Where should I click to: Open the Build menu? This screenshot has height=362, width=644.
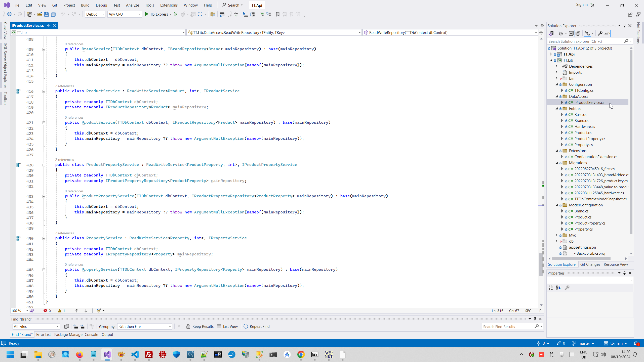[x=85, y=5]
